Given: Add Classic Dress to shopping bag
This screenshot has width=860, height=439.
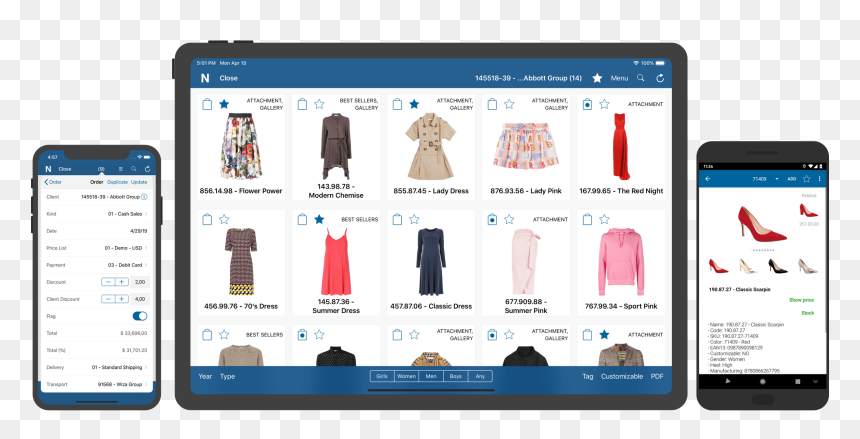Looking at the screenshot, I should (x=397, y=219).
